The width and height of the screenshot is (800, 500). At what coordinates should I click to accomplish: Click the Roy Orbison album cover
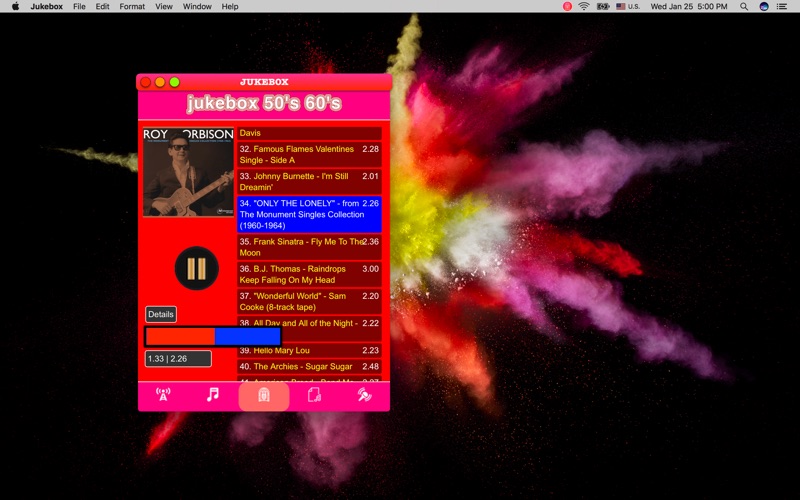[x=188, y=172]
